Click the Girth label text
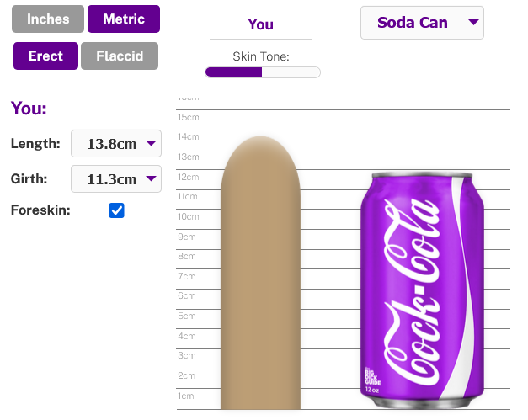The height and width of the screenshot is (420, 528). [x=29, y=178]
